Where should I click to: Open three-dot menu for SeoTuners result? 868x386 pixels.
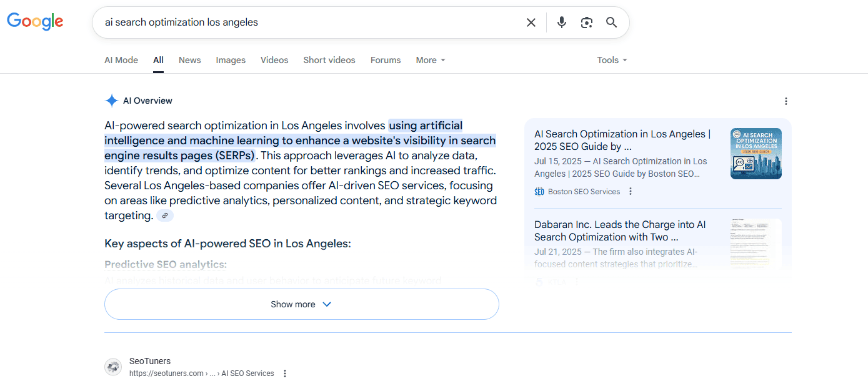click(285, 374)
